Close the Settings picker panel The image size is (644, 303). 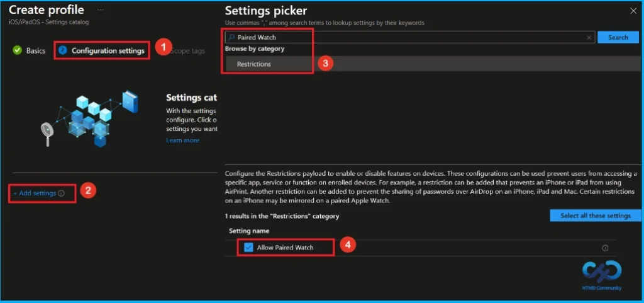[x=633, y=11]
